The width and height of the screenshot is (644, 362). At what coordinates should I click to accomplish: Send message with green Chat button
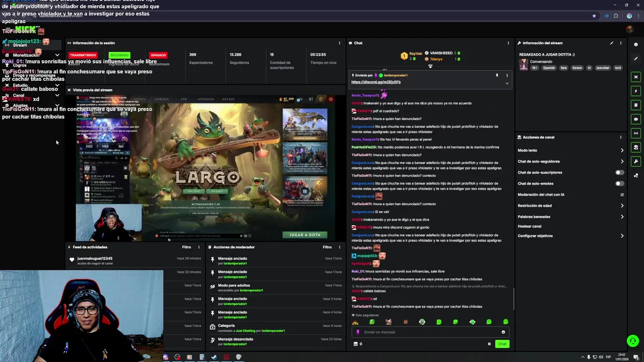pos(502,344)
